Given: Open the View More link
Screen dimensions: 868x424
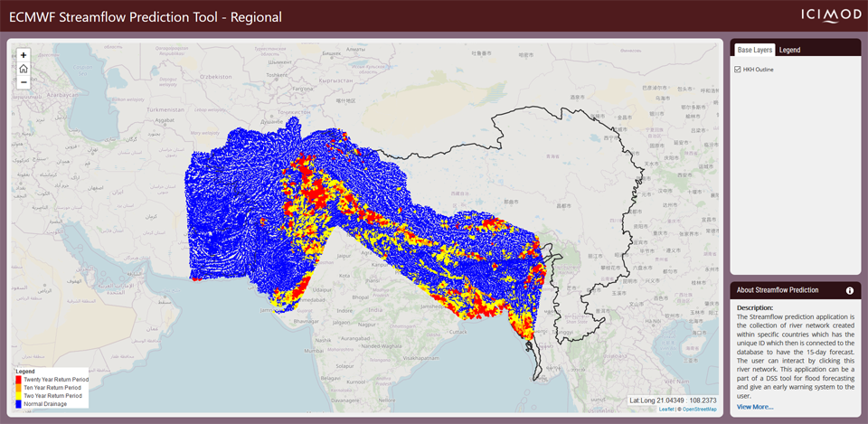Looking at the screenshot, I should tap(755, 407).
